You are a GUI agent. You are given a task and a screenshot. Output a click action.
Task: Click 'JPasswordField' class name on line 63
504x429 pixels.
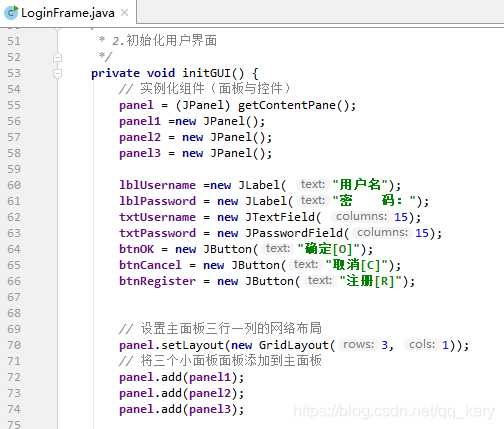pyautogui.click(x=294, y=233)
